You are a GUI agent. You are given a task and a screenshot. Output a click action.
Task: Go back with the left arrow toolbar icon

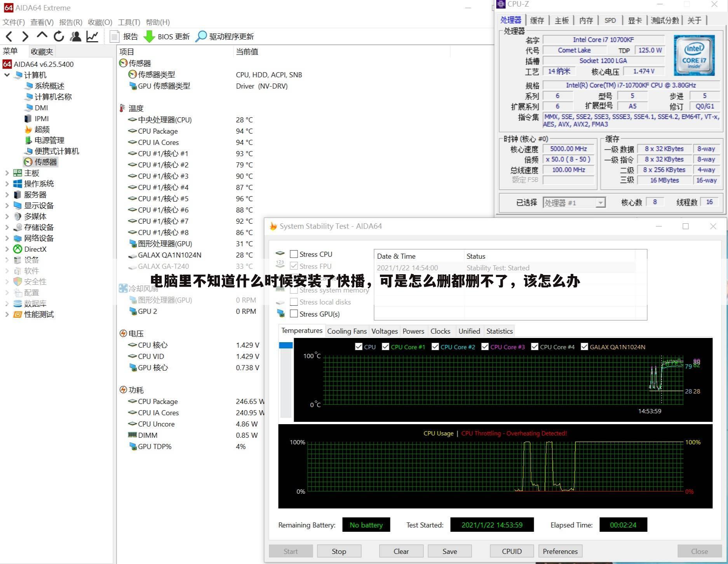(x=9, y=37)
